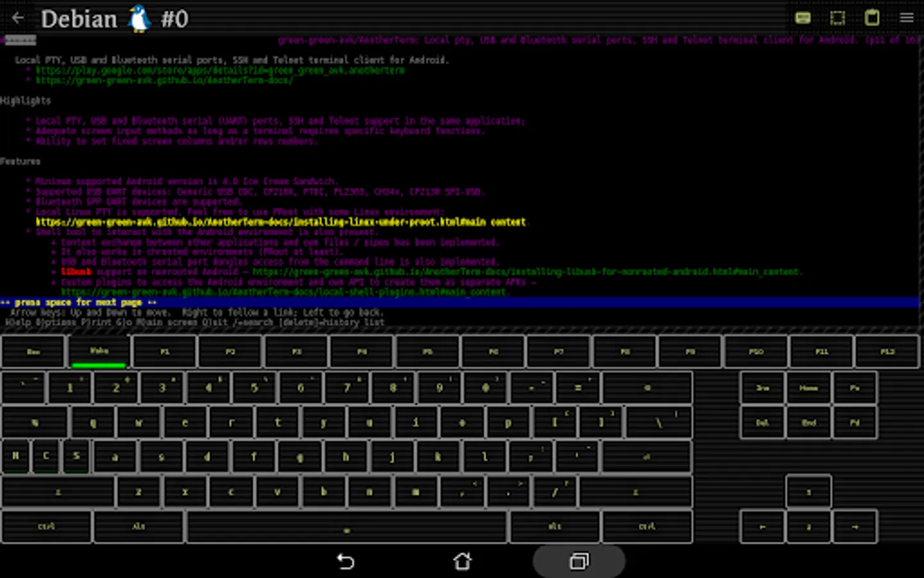Go back using the top-left arrow
924x578 pixels.
[x=18, y=18]
